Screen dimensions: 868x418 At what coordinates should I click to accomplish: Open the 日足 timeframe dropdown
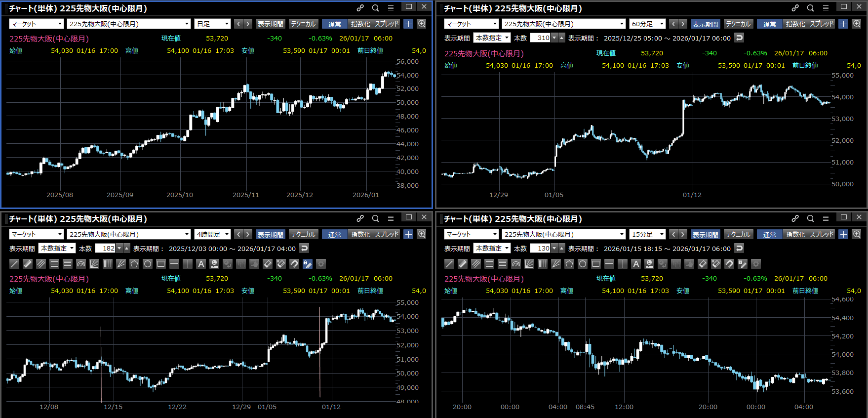click(213, 24)
